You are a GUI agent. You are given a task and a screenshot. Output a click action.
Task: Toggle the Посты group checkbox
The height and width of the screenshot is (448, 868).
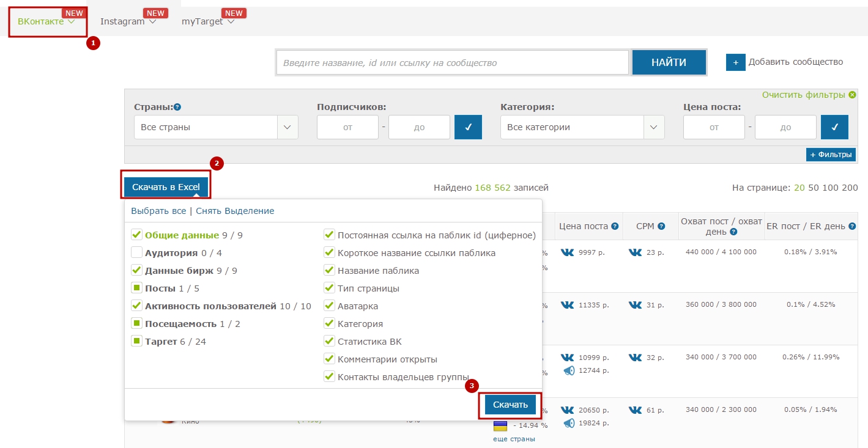(x=137, y=288)
